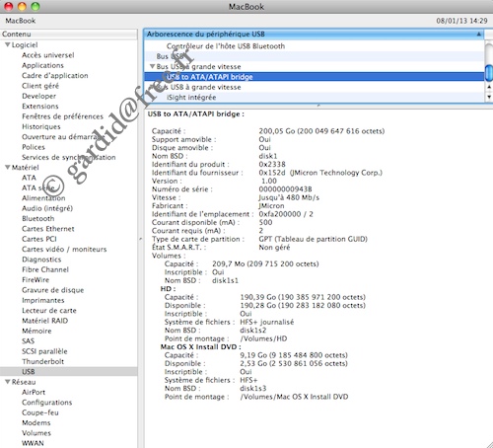Select Bluetooth in the sidebar
Screen dimensions: 493x448
coord(38,218)
